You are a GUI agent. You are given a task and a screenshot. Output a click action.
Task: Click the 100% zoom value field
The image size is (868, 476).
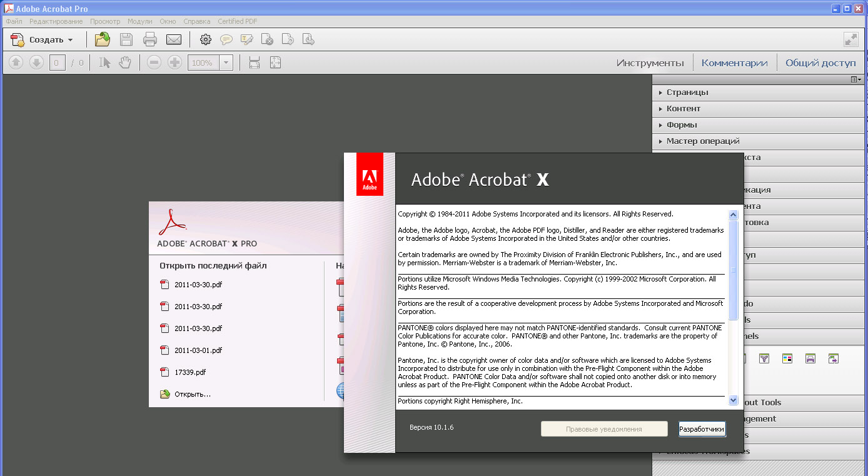(203, 63)
